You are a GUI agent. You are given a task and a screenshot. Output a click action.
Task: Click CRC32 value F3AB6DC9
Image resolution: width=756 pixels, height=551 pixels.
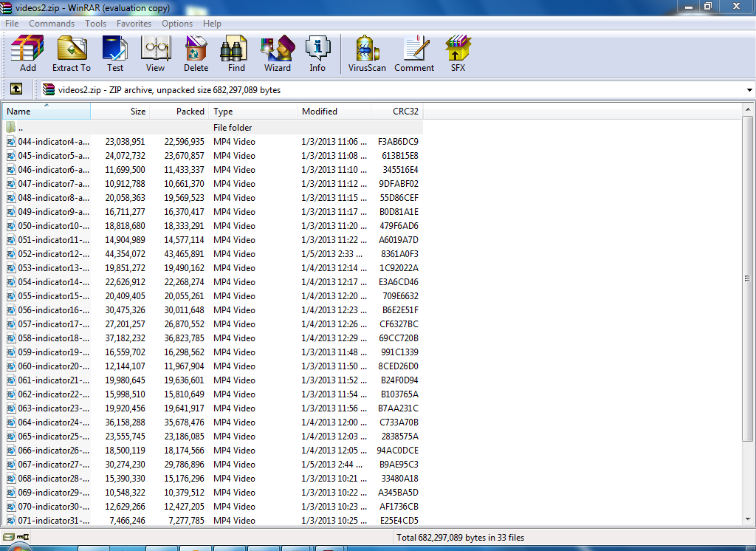coord(398,141)
